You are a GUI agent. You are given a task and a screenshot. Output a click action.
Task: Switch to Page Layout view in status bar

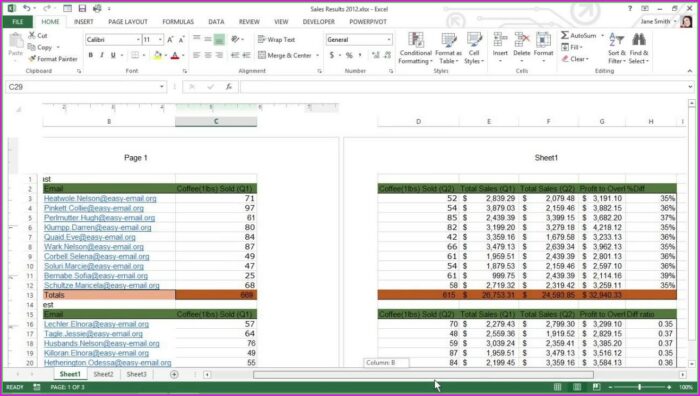pyautogui.click(x=577, y=387)
